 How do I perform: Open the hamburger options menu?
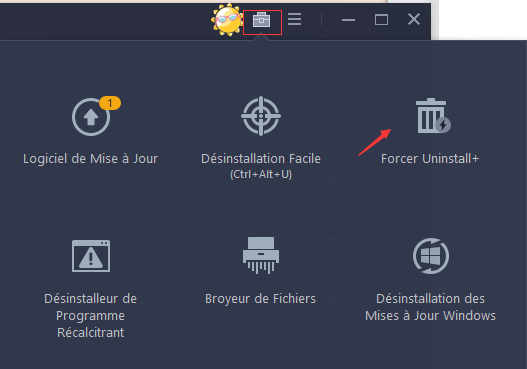tap(294, 19)
